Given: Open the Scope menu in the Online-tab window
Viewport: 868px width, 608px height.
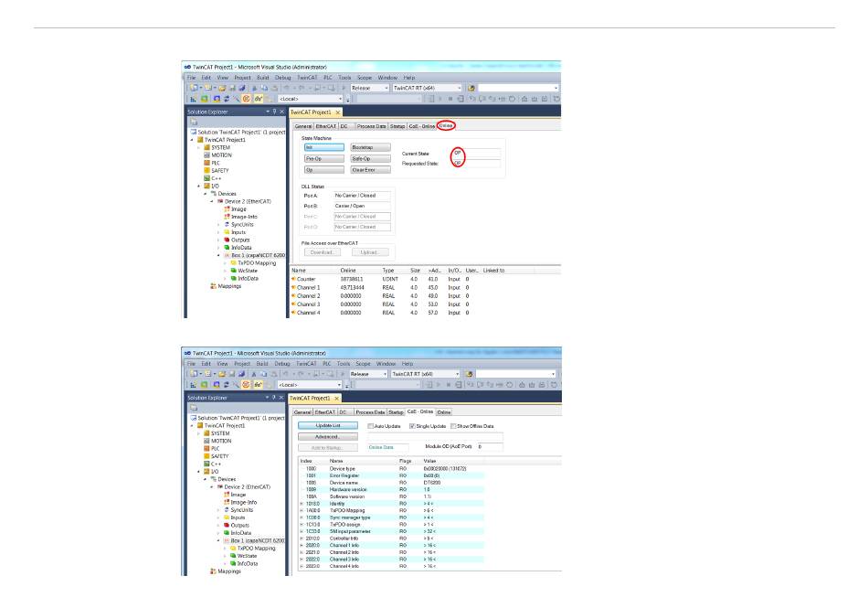Looking at the screenshot, I should [x=365, y=78].
